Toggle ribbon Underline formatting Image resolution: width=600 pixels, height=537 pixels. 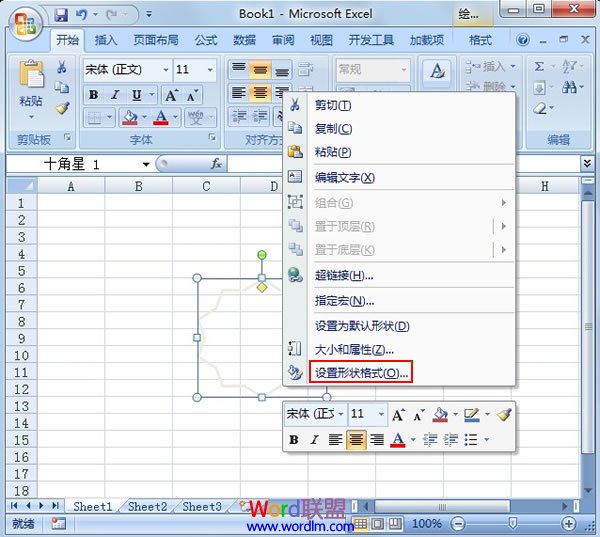(x=137, y=95)
